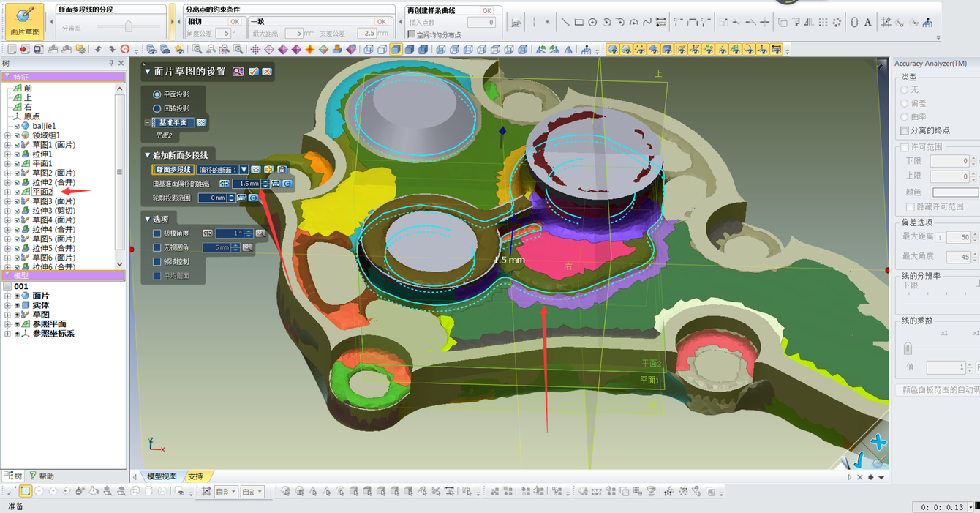980x513 pixels.
Task: Check the 分离的终点 checkbox
Action: click(905, 130)
